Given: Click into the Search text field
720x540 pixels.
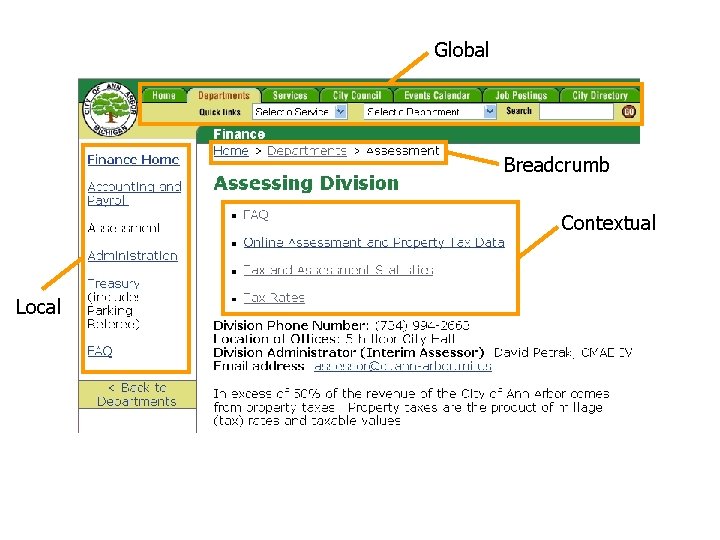Looking at the screenshot, I should (x=576, y=112).
